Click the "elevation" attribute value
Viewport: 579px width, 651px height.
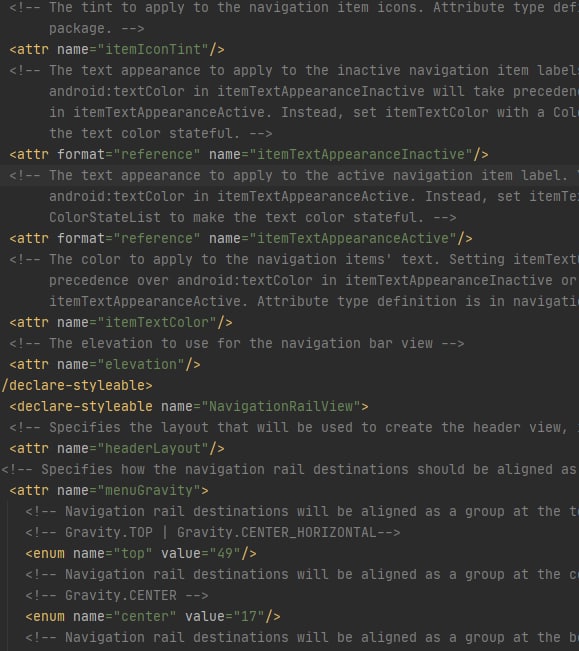point(141,364)
